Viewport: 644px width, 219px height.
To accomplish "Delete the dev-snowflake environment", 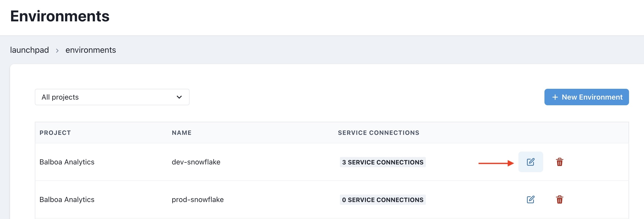I will [559, 162].
